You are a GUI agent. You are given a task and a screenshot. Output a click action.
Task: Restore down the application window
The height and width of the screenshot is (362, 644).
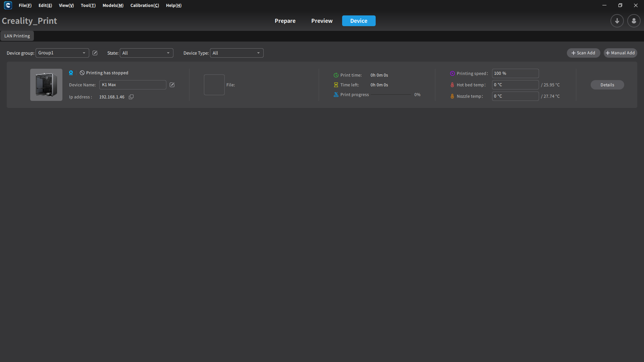tap(620, 5)
